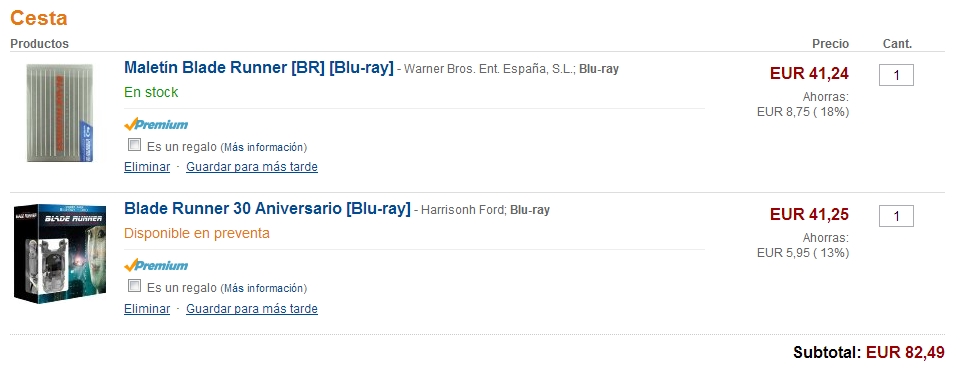Tick 'Es un regalo' for Blade Runner 30 Aniversario
The height and width of the screenshot is (384, 960).
click(134, 286)
